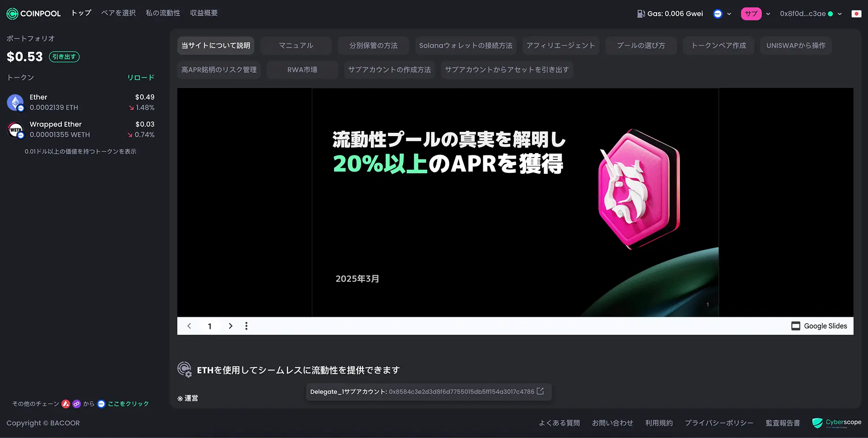Go to previous slide arrow
The height and width of the screenshot is (438, 868).
(x=189, y=326)
